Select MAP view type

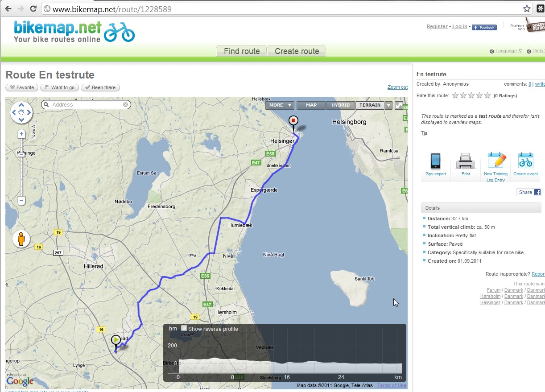(x=311, y=105)
